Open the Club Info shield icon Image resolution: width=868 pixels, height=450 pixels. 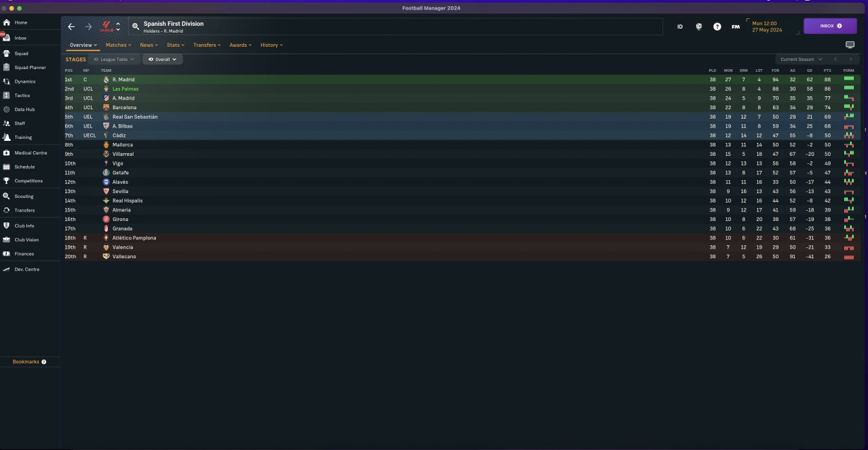6,226
